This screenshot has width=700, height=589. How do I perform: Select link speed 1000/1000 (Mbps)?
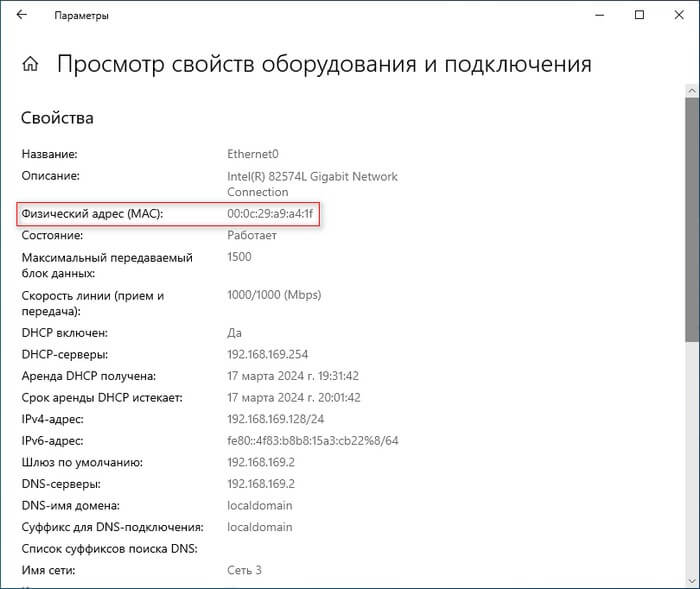tap(274, 295)
